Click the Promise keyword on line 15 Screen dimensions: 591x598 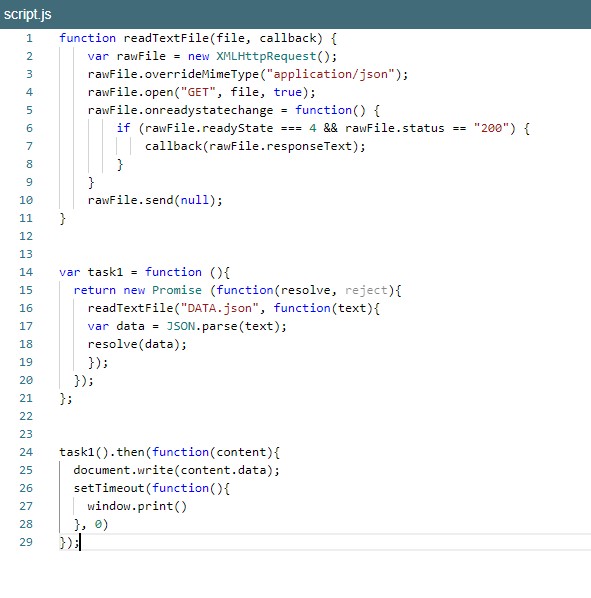tap(177, 290)
